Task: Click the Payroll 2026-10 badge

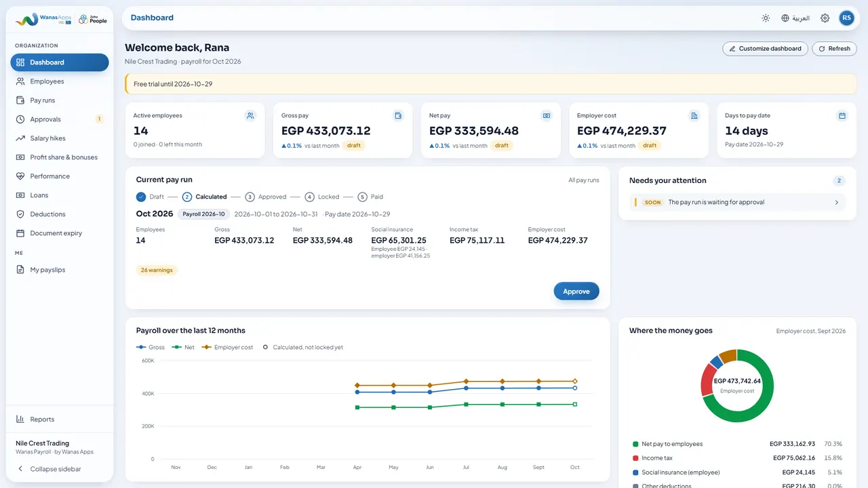Action: pyautogui.click(x=203, y=214)
